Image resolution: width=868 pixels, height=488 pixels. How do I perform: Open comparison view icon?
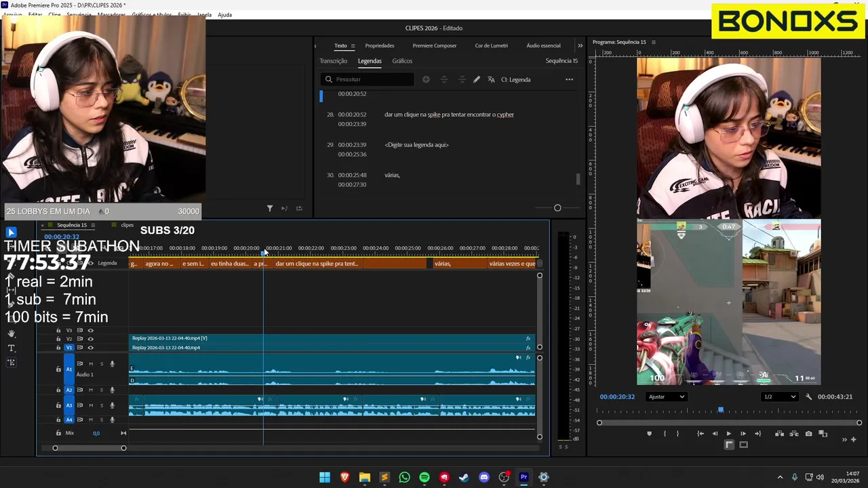(x=823, y=434)
